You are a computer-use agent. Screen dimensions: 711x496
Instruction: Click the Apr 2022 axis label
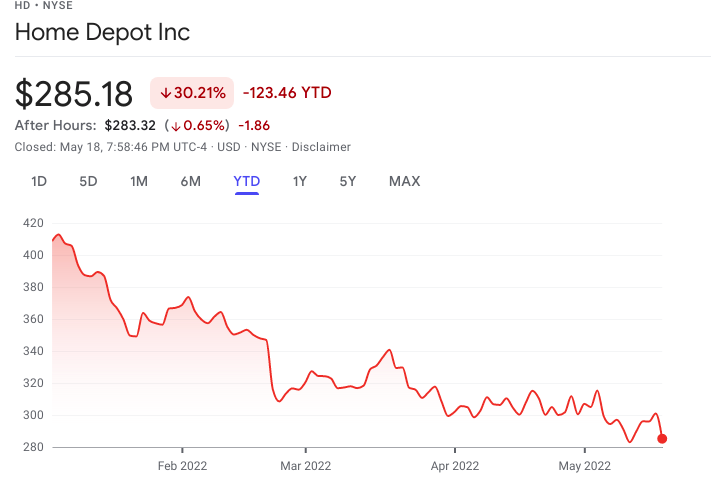pyautogui.click(x=455, y=466)
